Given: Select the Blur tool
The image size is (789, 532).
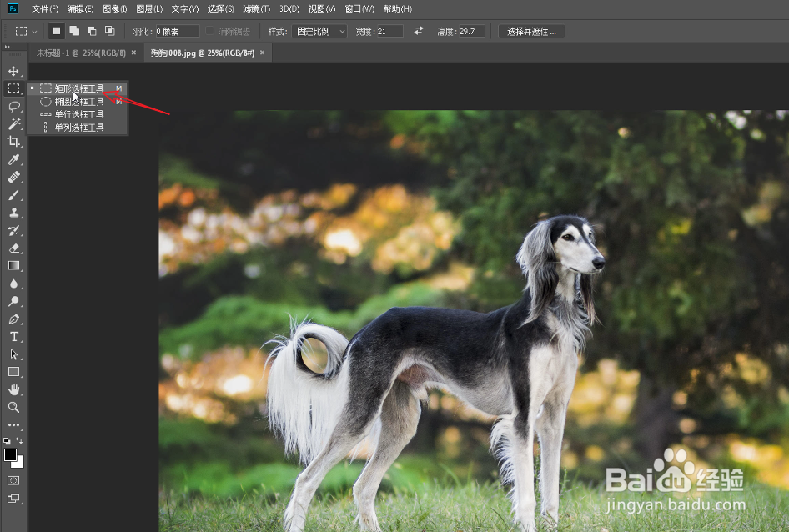Looking at the screenshot, I should tap(13, 284).
